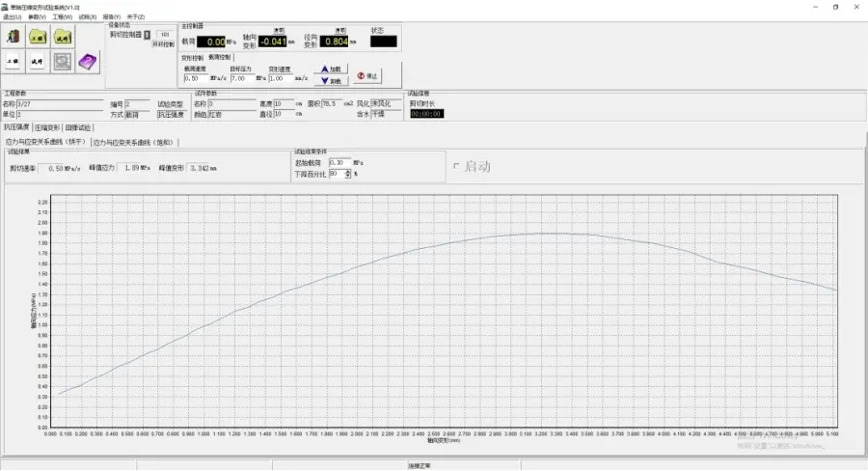The image size is (868, 471).
Task: Select the 回弹试验 tab
Action: 78,128
